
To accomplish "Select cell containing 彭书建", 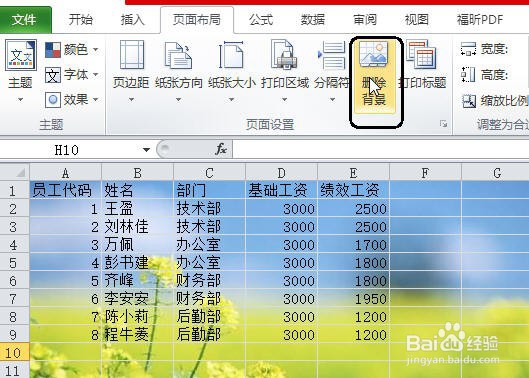I will [x=137, y=263].
